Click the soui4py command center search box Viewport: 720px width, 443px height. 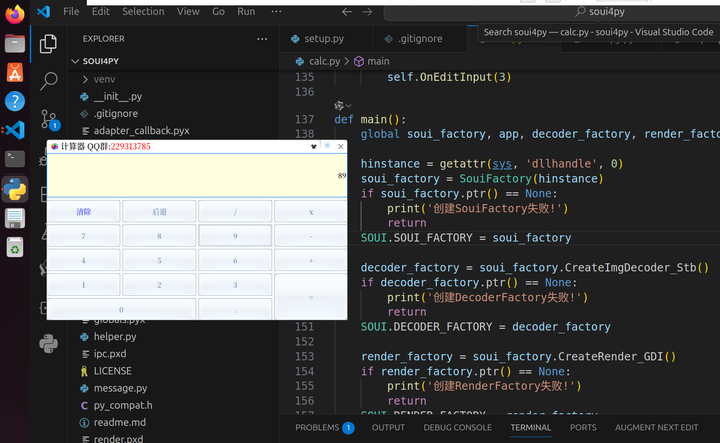553,11
